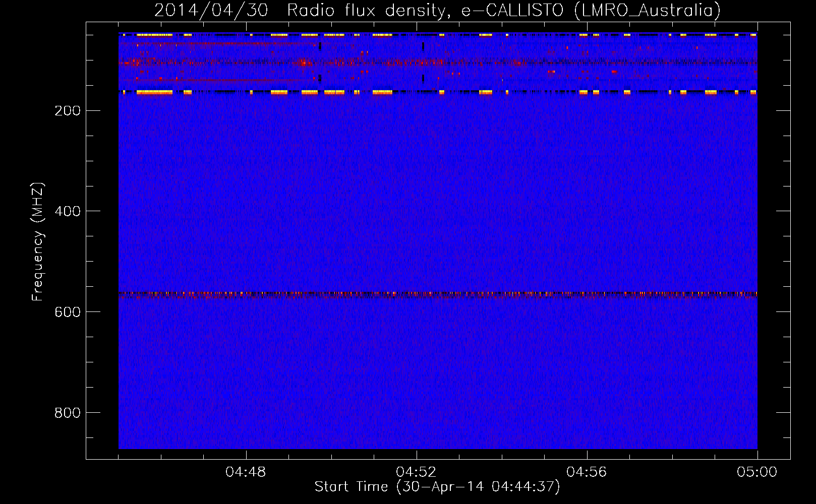Click the 'Start Time (30-Apr-14 04:44:37)' axis label
Screen dimensions: 816x504
437,487
